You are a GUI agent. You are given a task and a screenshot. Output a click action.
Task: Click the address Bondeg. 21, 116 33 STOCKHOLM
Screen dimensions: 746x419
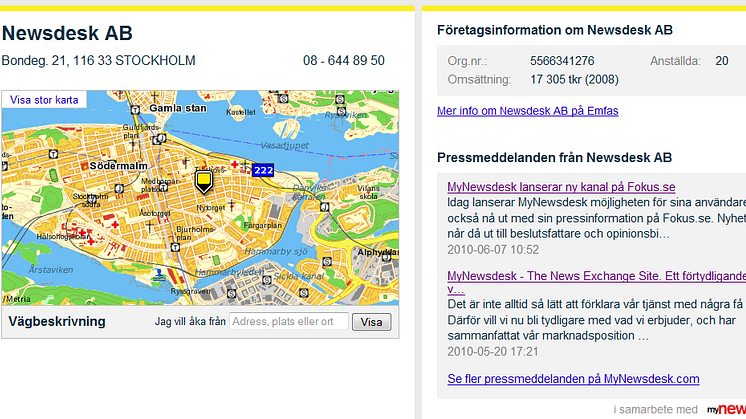point(98,60)
